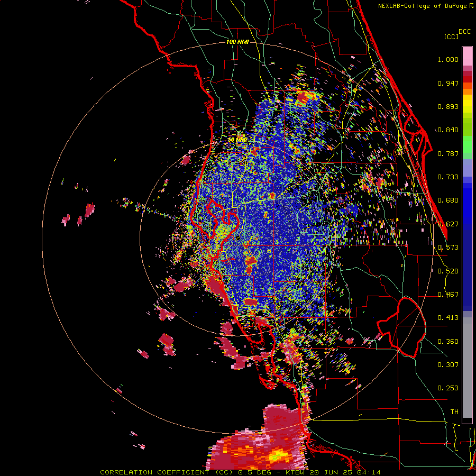Screen dimensions: 476x476
Task: Click the 1.000 value on the color scale
Action: [448, 59]
